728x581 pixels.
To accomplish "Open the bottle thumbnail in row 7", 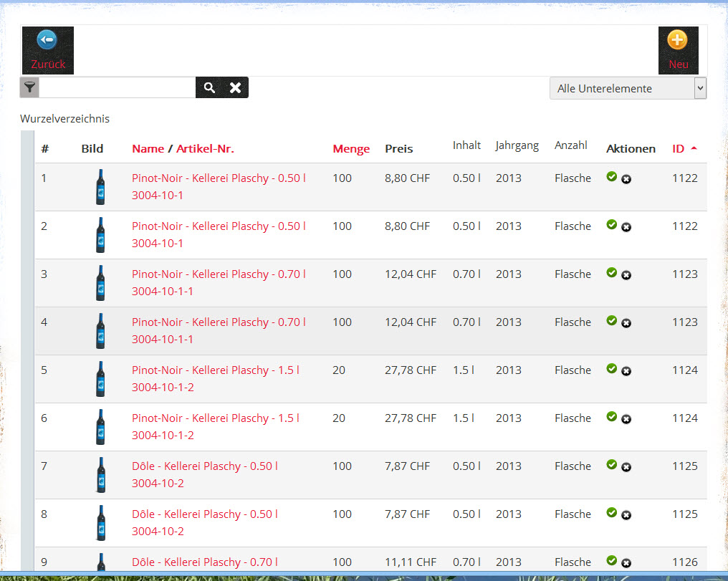I will [x=100, y=475].
